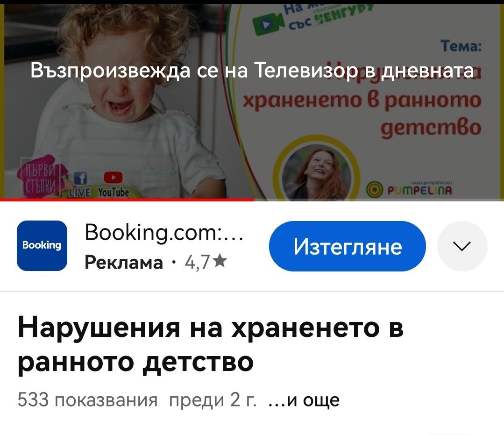Expand the ad options chevron
The image size is (504, 435).
[462, 246]
